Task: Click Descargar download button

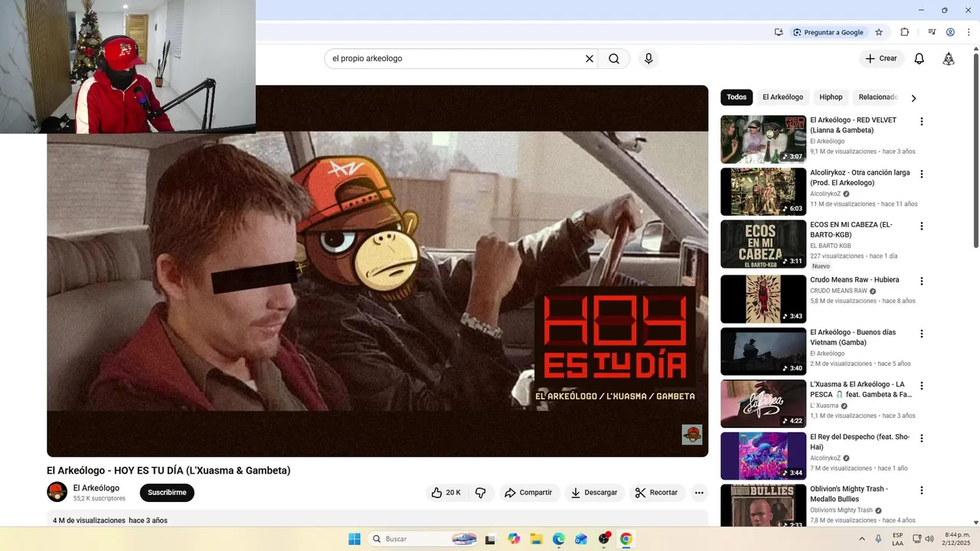Action: (x=594, y=493)
